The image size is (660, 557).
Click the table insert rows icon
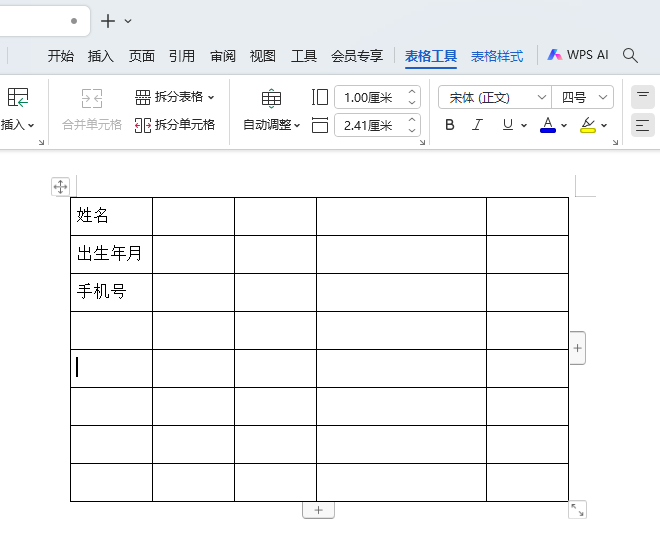point(18,98)
